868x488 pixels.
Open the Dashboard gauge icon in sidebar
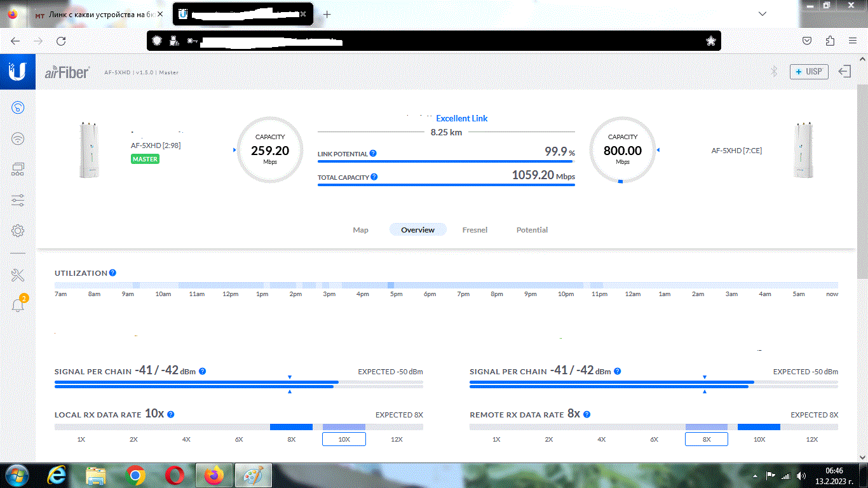(x=18, y=107)
